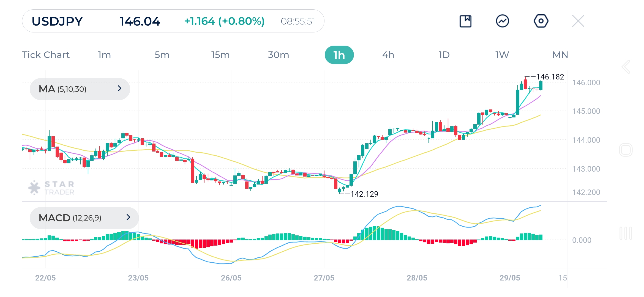Select the 1m timeframe
This screenshot has height=297, width=644.
tap(104, 55)
